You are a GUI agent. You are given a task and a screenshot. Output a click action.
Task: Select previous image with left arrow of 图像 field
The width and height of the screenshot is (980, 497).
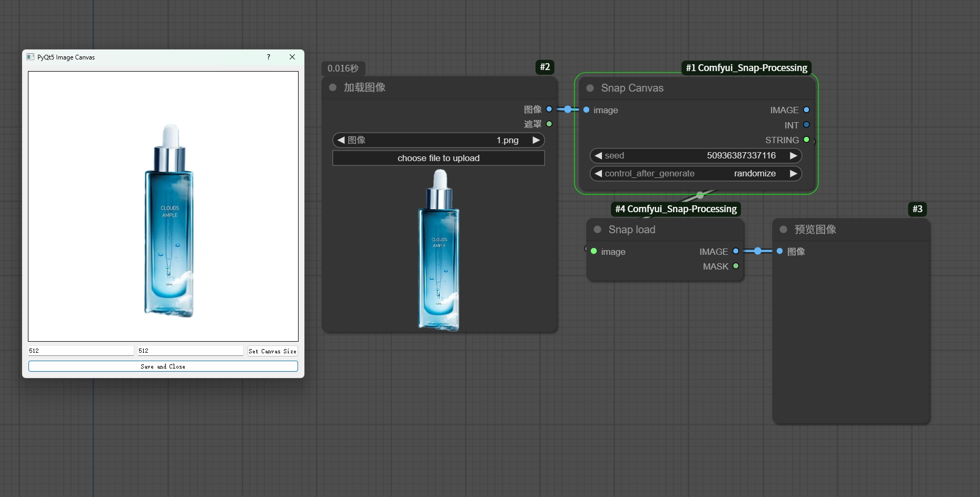341,140
